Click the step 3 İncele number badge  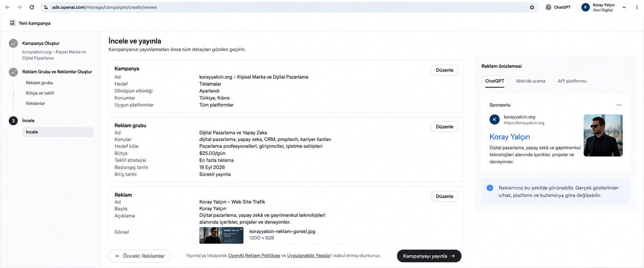coord(13,121)
